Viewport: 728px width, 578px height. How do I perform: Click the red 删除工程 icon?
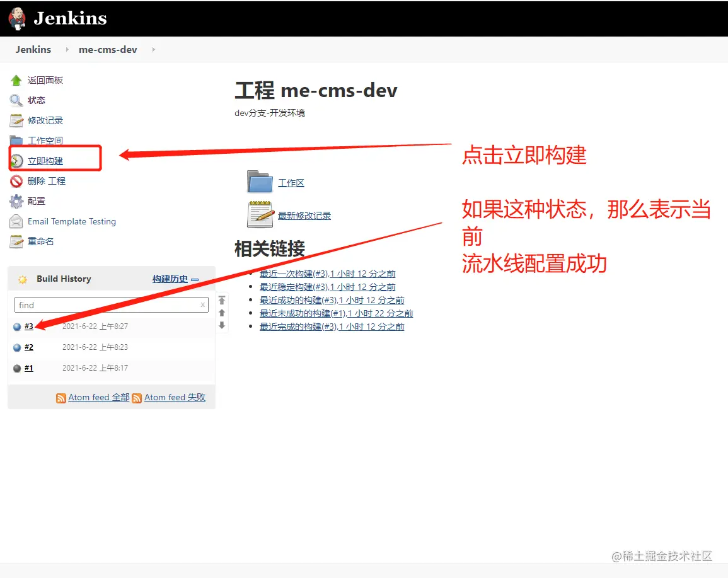(16, 181)
